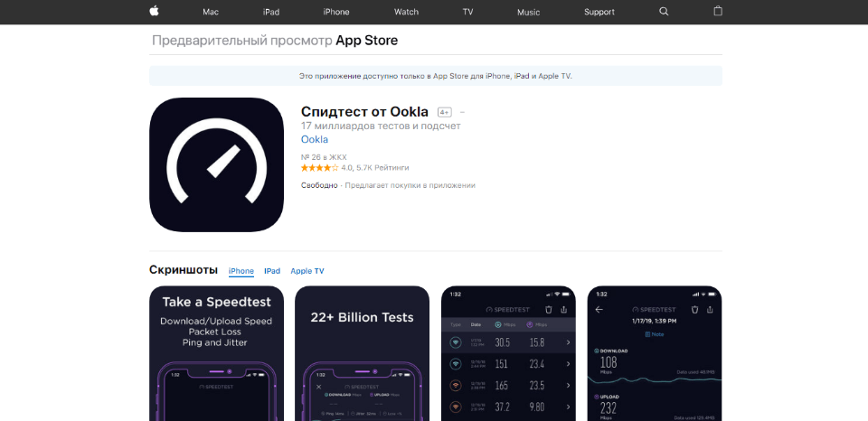Viewport: 868px width, 421px height.
Task: Select the iPhone screenshots tab
Action: pos(241,271)
